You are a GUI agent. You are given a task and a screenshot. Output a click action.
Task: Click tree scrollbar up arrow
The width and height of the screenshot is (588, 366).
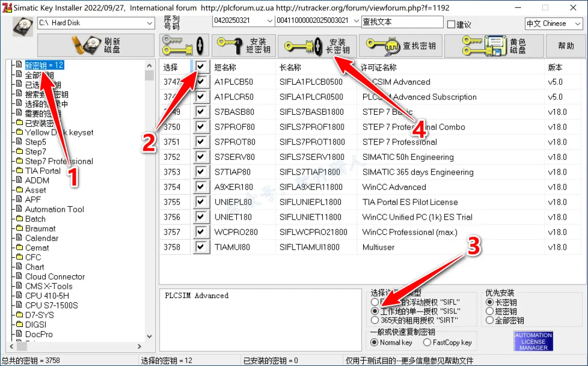click(149, 65)
